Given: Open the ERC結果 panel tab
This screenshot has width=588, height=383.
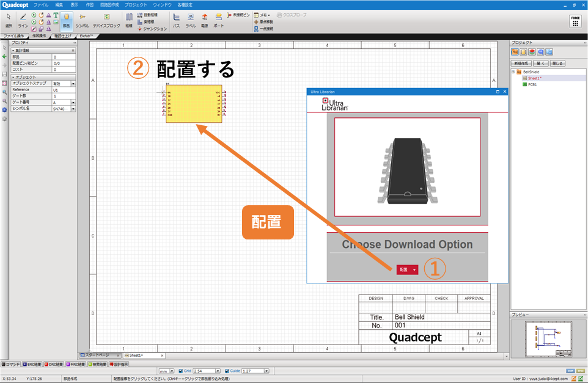Looking at the screenshot, I should tap(32, 364).
